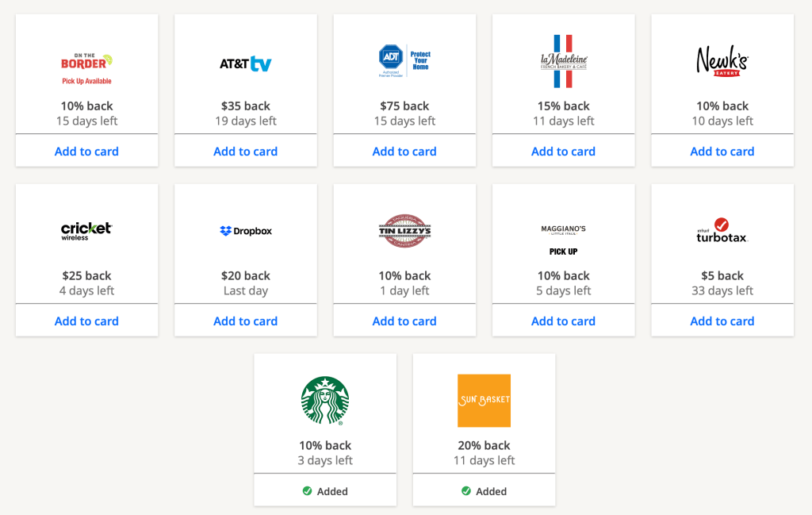Click the Added status under Sun Basket

pos(484,491)
